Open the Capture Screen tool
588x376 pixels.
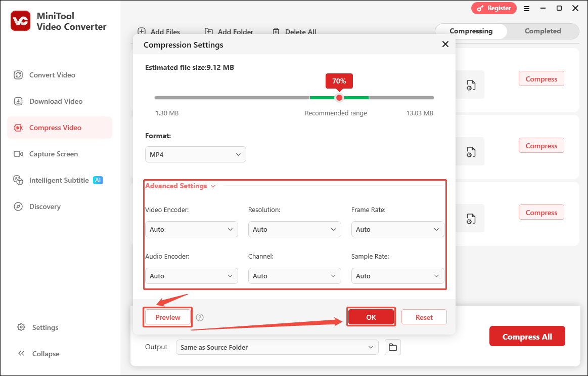pyautogui.click(x=54, y=153)
